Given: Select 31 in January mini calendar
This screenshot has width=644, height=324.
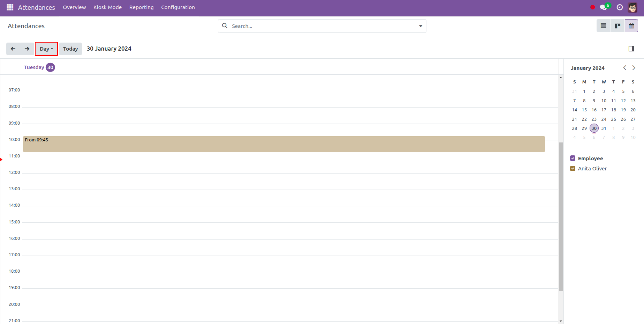Looking at the screenshot, I should (x=604, y=128).
